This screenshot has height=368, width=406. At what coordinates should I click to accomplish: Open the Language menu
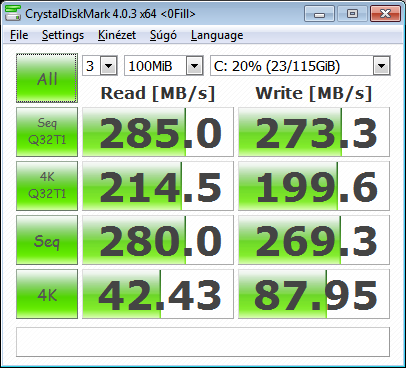(x=217, y=35)
